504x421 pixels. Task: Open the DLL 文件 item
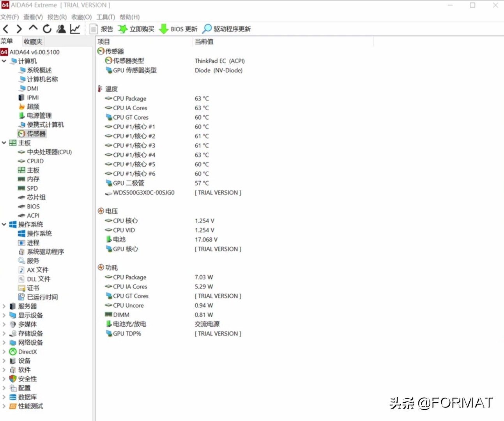coord(34,279)
